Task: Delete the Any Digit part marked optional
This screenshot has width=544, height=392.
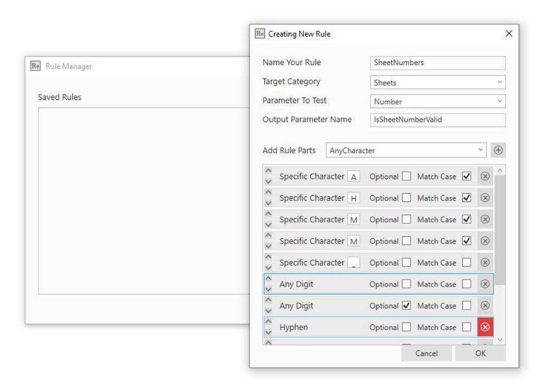Action: coord(485,306)
